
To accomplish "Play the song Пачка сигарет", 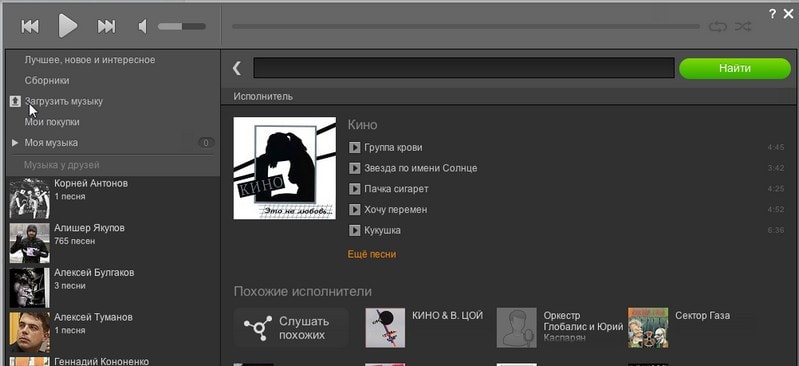I will (x=355, y=189).
